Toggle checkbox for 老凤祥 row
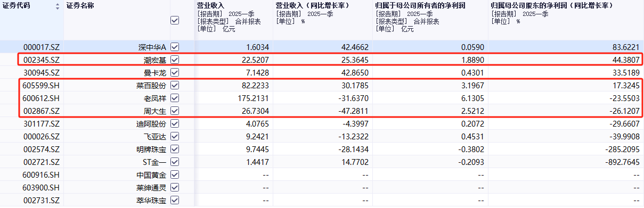Screen dimensions: 644x208 pyautogui.click(x=175, y=98)
